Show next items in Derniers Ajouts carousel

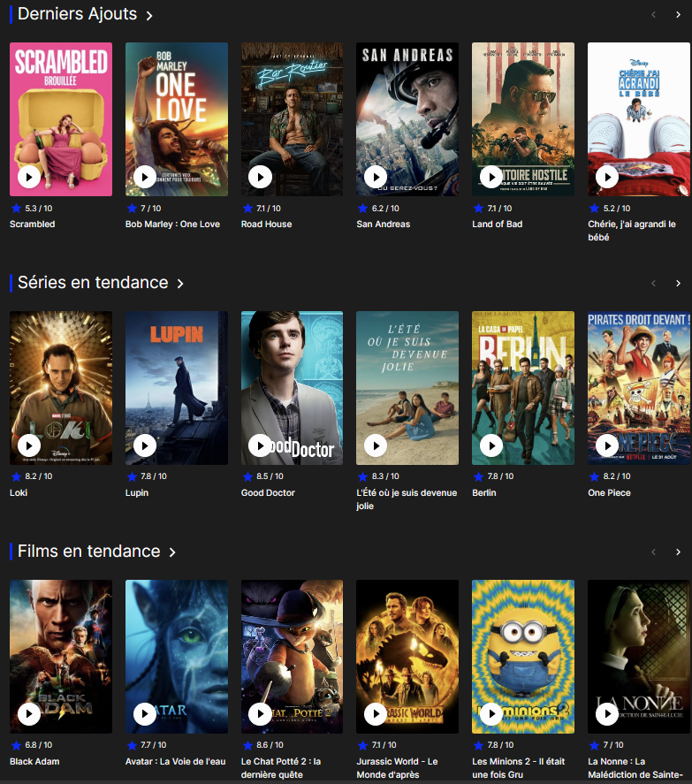tap(678, 15)
